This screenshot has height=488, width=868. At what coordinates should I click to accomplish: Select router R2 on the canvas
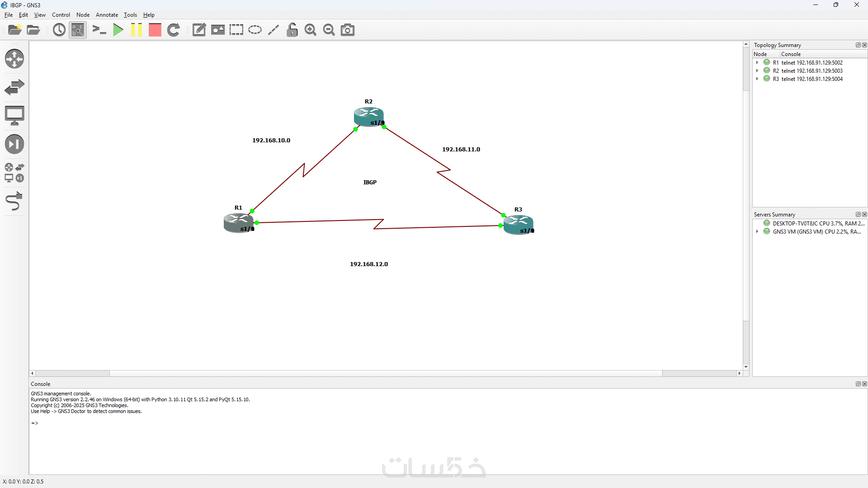pos(368,116)
